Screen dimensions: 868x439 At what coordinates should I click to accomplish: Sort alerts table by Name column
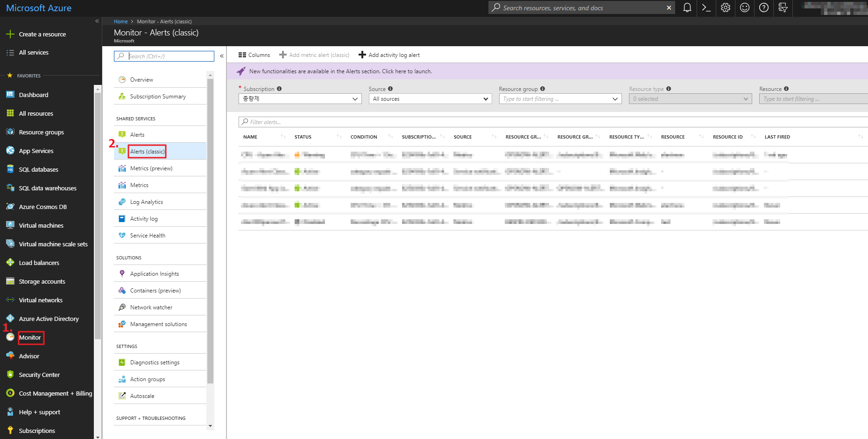point(251,137)
